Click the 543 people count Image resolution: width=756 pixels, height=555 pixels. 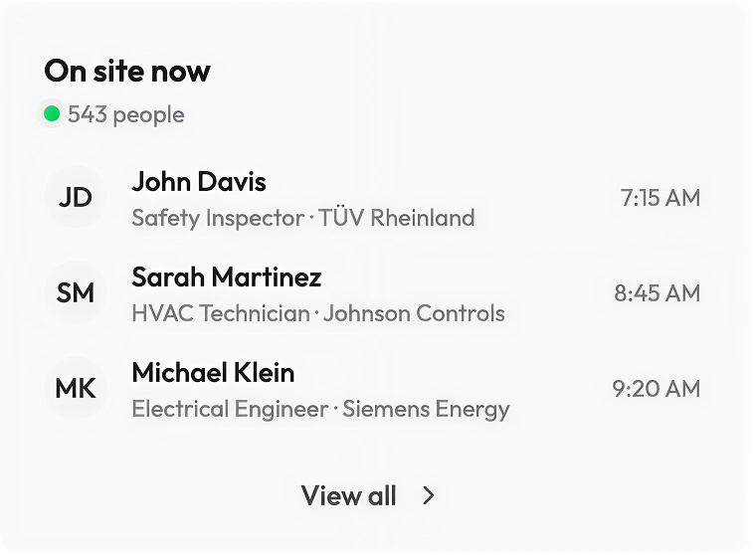(126, 114)
